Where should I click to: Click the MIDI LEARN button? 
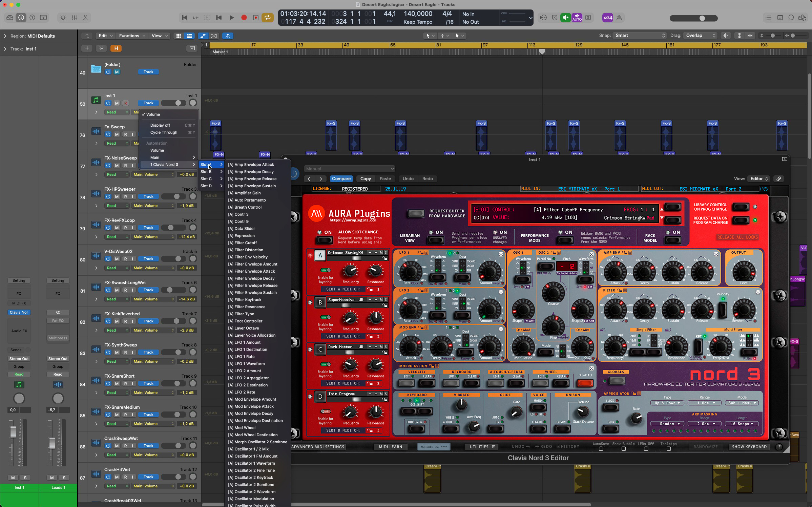(390, 447)
